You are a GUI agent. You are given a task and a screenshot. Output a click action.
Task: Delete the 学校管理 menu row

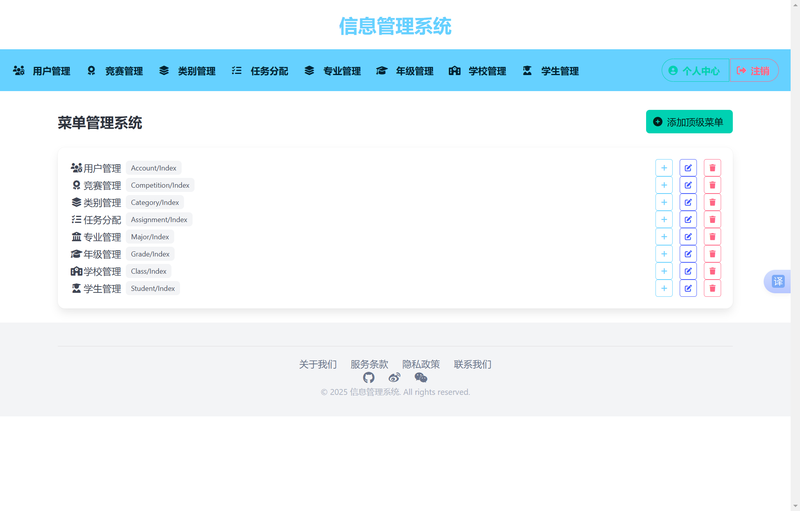(712, 271)
